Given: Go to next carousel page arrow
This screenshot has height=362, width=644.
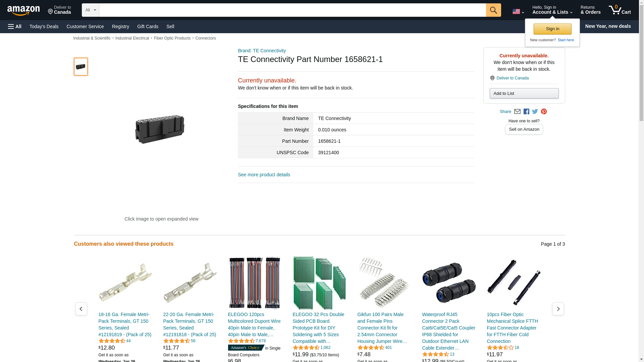Looking at the screenshot, I should pos(558,309).
